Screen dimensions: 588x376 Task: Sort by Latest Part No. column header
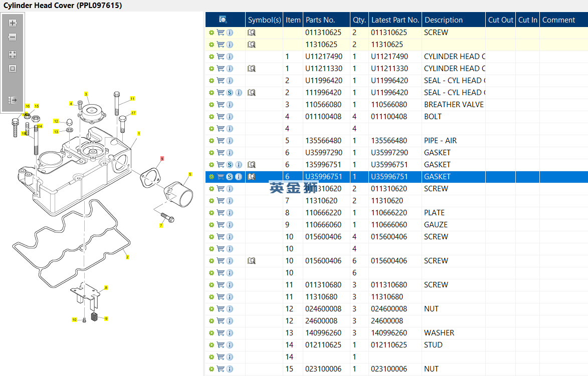[395, 20]
